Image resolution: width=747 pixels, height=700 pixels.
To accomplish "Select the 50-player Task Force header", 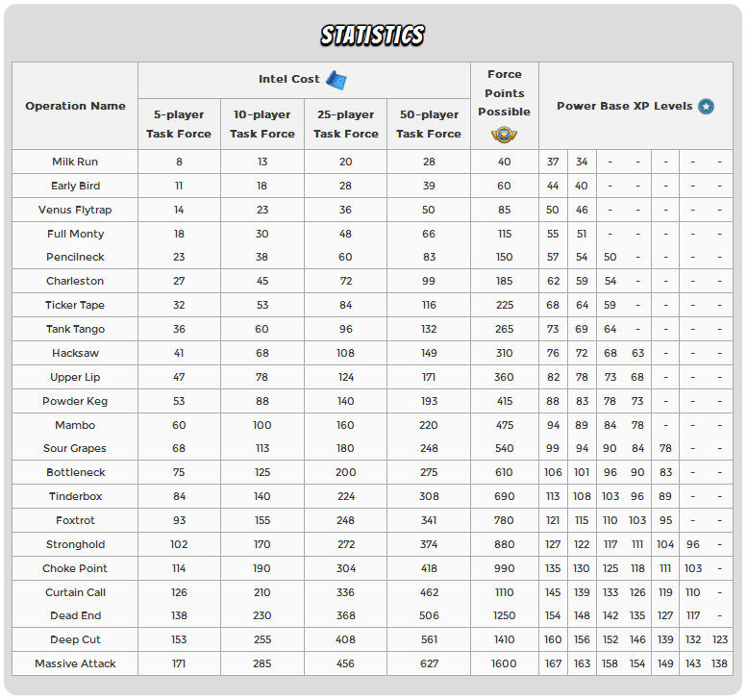I will (429, 124).
